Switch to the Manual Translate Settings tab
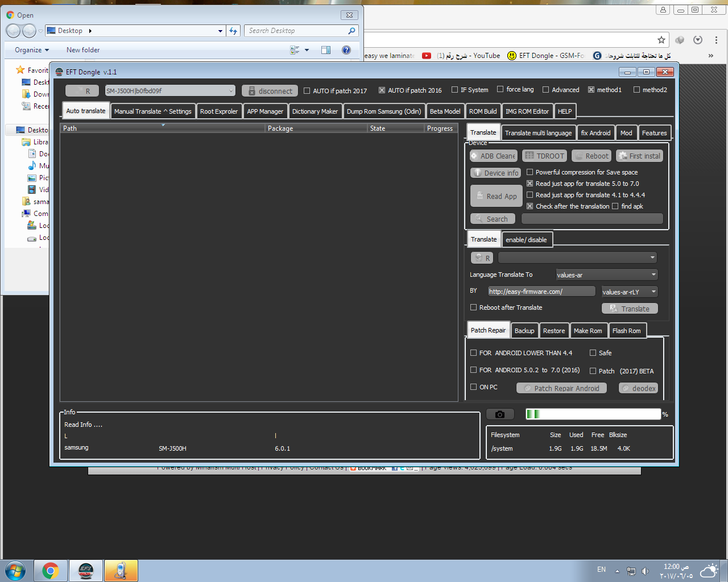728x582 pixels. pyautogui.click(x=153, y=111)
